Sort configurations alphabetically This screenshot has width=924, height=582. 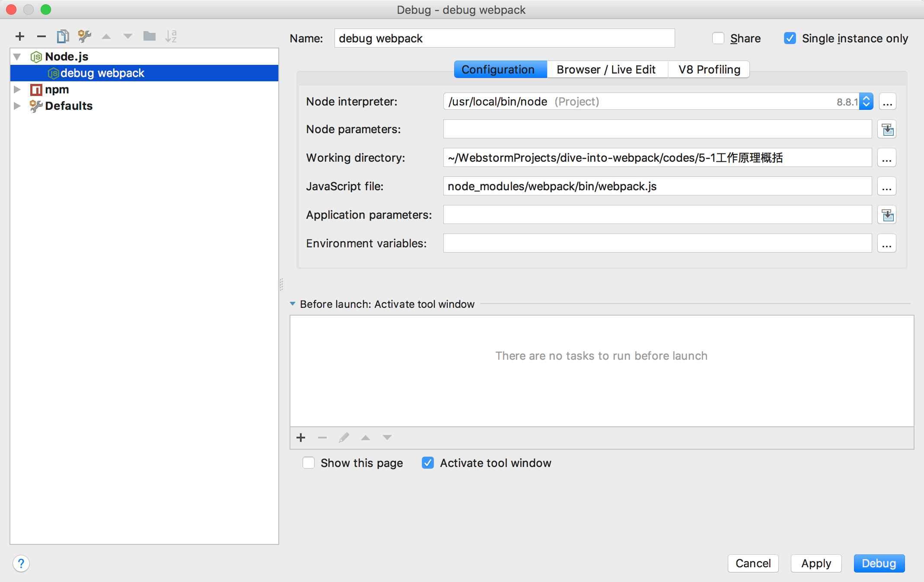coord(171,36)
